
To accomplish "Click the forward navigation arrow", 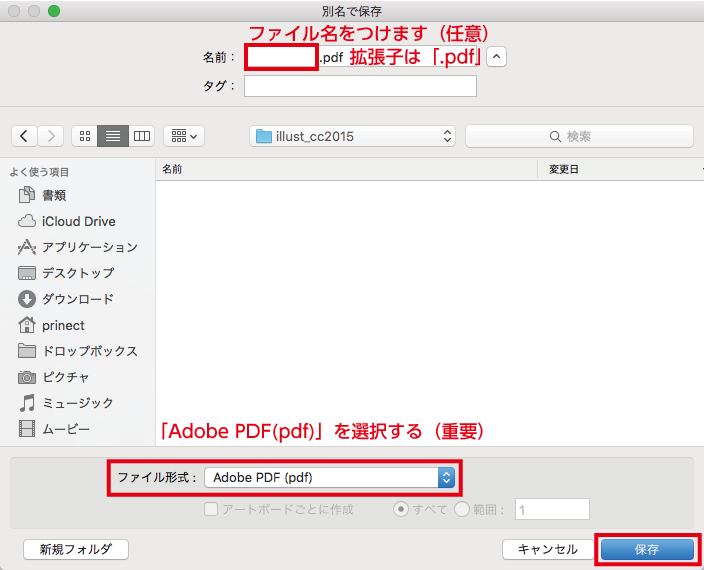I will pyautogui.click(x=51, y=136).
